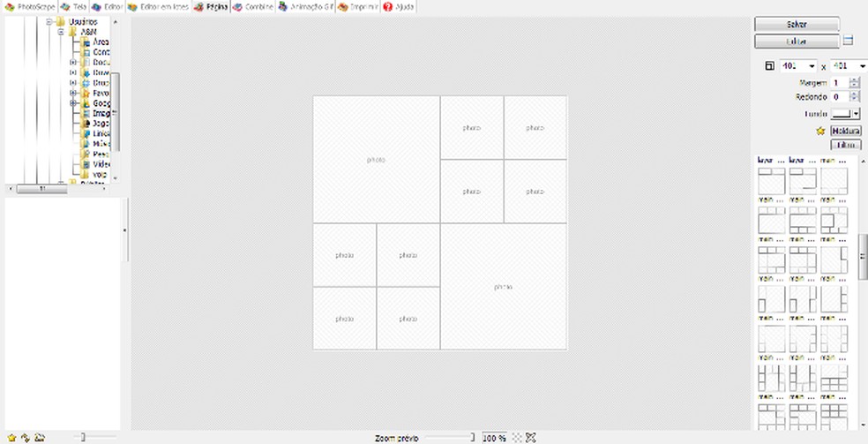Image resolution: width=868 pixels, height=444 pixels.
Task: Click the favorites star icon at bottom left
Action: point(11,438)
